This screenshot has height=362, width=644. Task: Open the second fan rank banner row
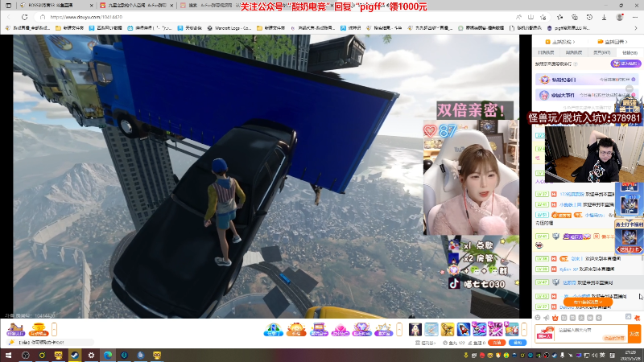click(x=587, y=95)
